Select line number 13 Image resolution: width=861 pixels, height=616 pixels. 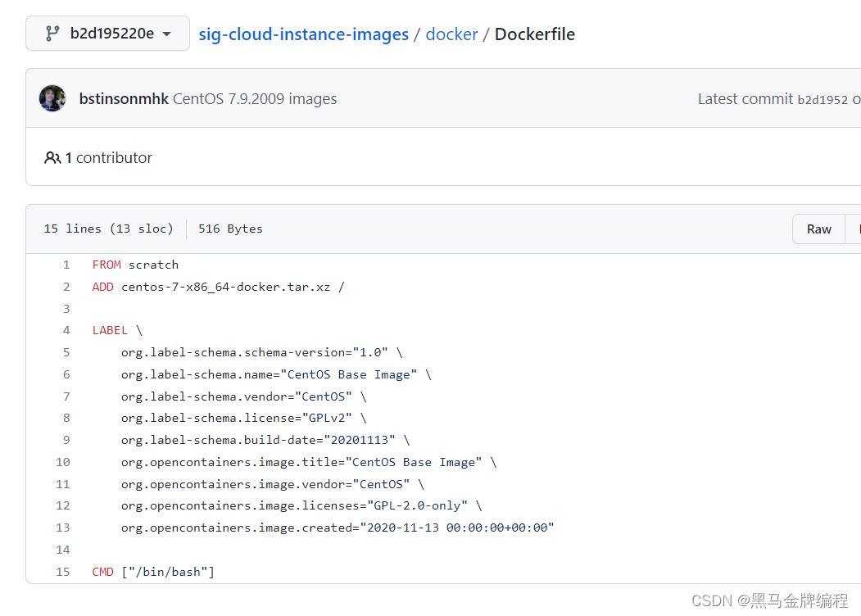[x=63, y=528]
